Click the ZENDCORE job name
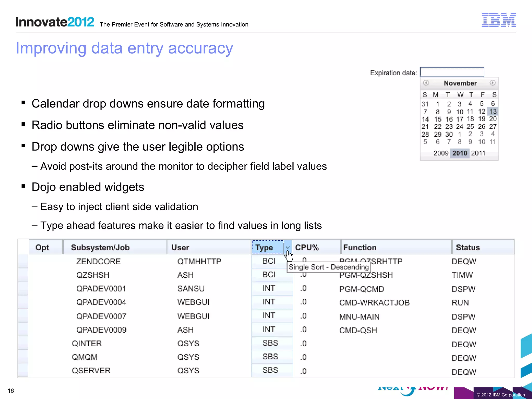532x399 pixels. (x=98, y=261)
